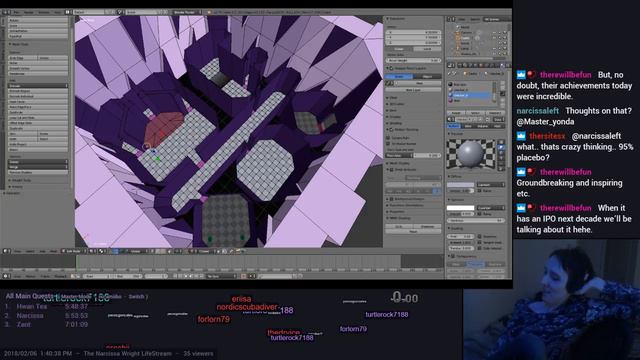Click the Grease Pencil pin icon left of New
The image size is (640, 360).
pyautogui.click(x=388, y=83)
